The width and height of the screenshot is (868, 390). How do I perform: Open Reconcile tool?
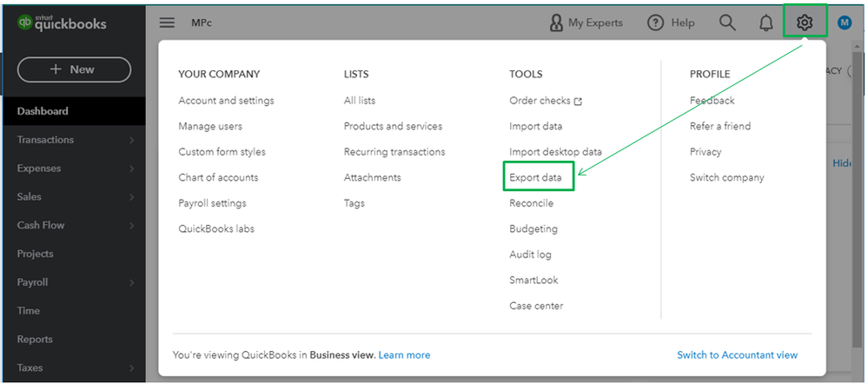click(531, 203)
